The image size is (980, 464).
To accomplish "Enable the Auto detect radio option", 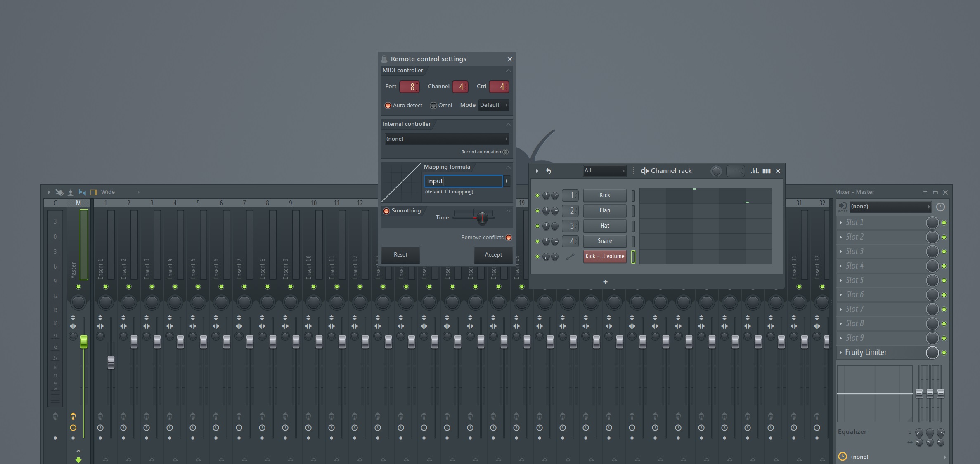I will click(388, 106).
